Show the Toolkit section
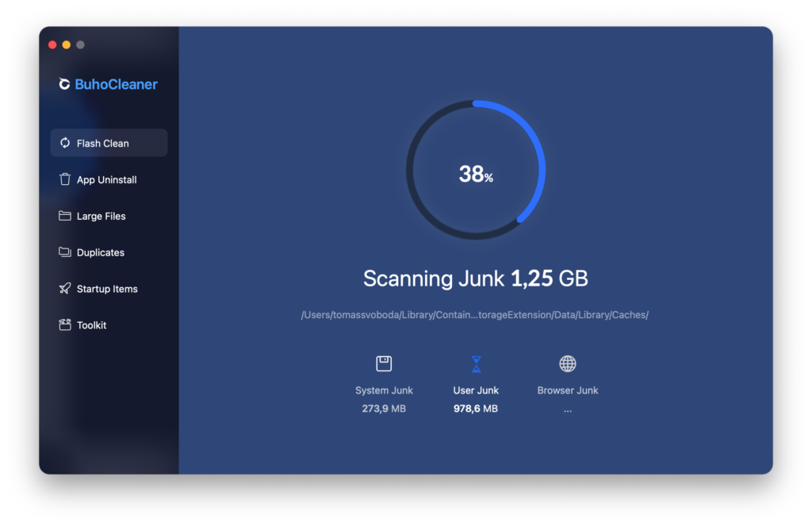The image size is (812, 526). click(109, 325)
